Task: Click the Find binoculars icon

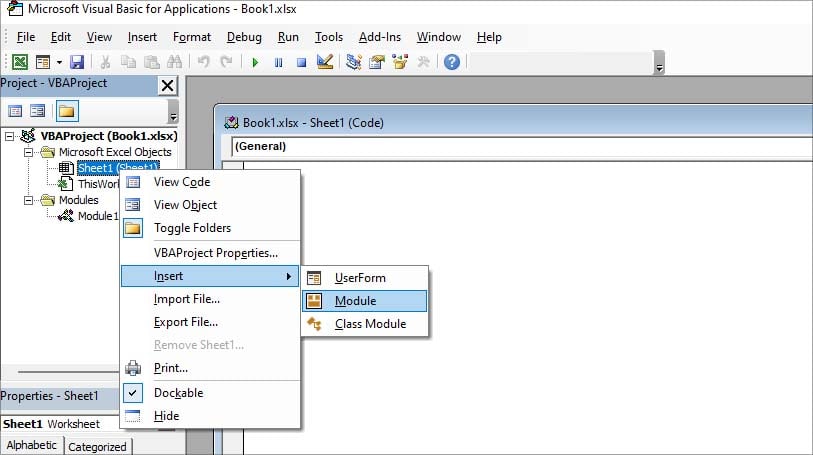Action: 175,62
